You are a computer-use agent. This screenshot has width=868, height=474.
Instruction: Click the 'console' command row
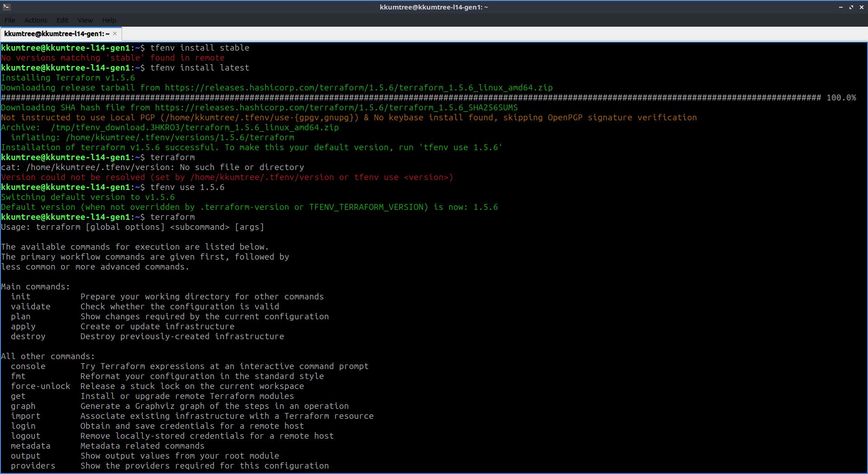(190, 366)
